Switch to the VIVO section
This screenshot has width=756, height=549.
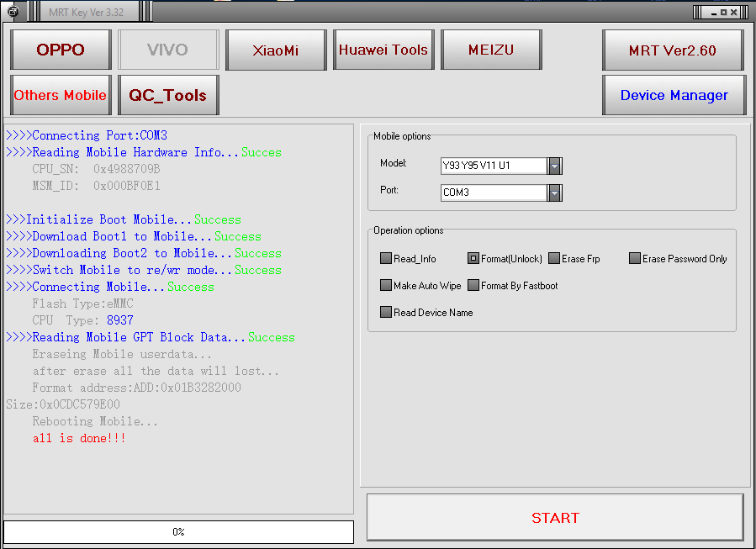coord(168,50)
